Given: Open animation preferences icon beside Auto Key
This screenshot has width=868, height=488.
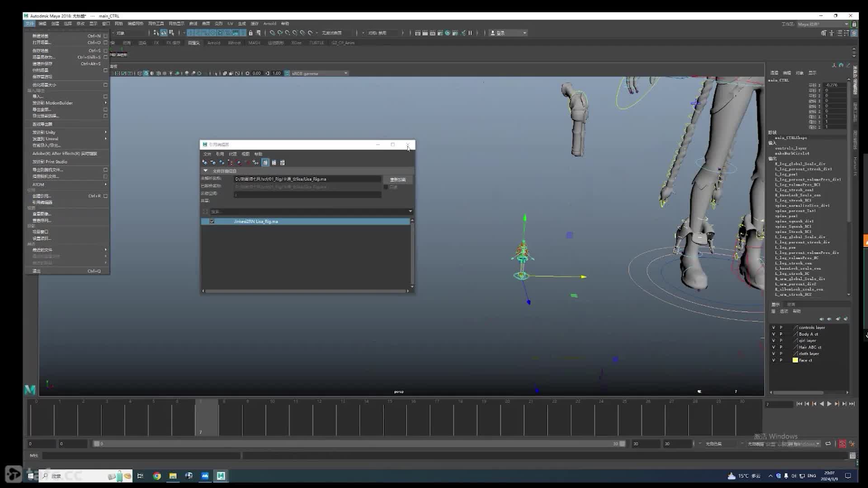Looking at the screenshot, I should tap(852, 444).
